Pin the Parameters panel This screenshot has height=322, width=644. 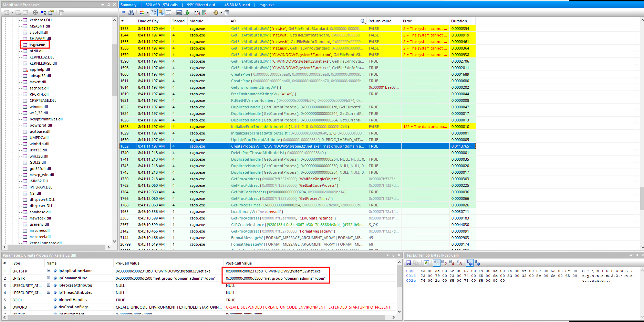tap(393, 255)
